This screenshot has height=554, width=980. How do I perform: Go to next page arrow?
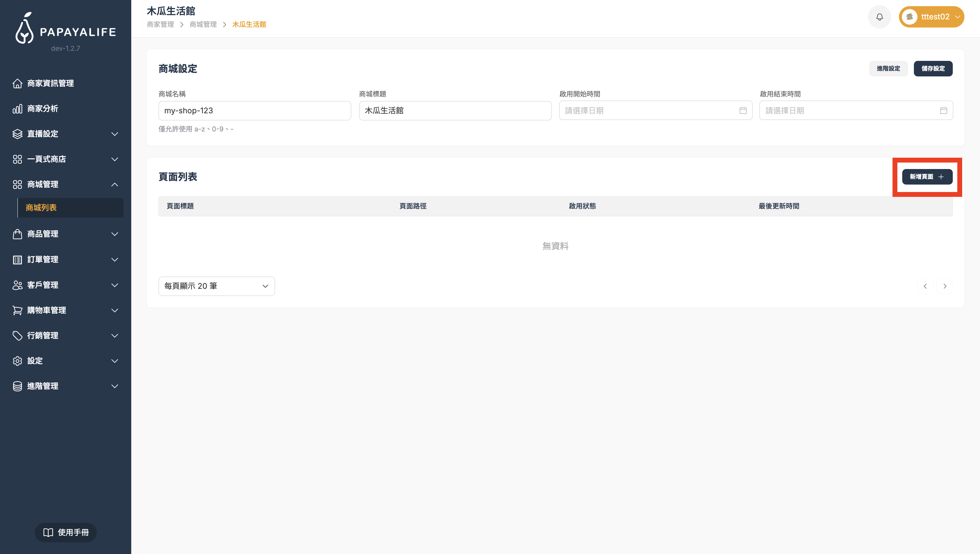(945, 286)
